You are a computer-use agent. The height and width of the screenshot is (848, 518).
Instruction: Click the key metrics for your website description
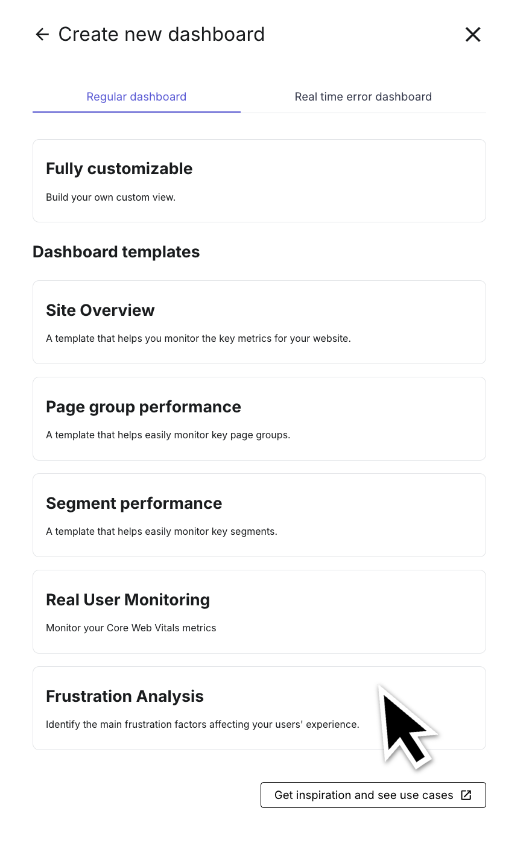coord(198,339)
